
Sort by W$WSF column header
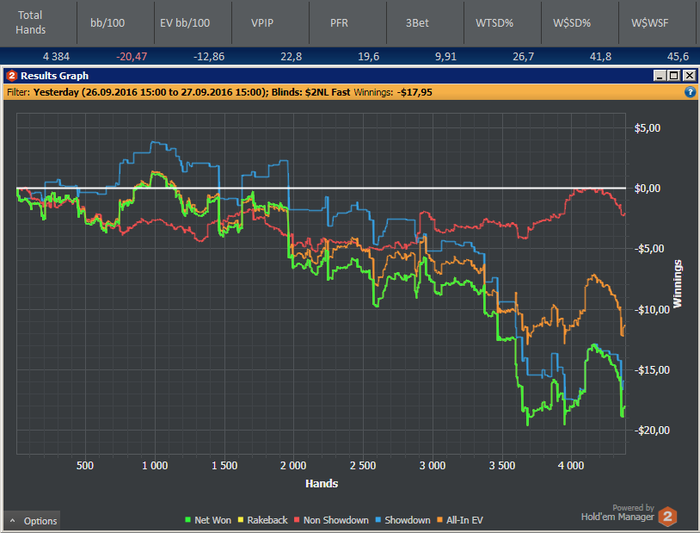pyautogui.click(x=650, y=23)
